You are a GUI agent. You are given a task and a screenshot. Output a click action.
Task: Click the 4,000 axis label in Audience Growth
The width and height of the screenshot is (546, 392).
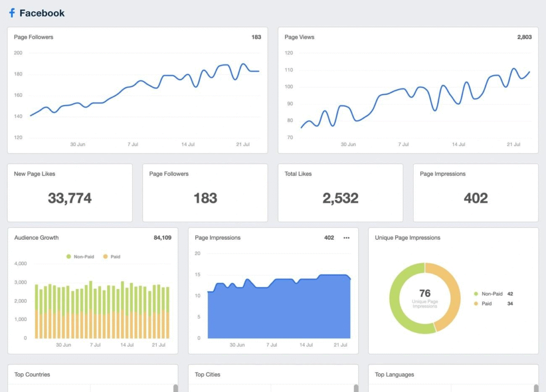coord(21,264)
